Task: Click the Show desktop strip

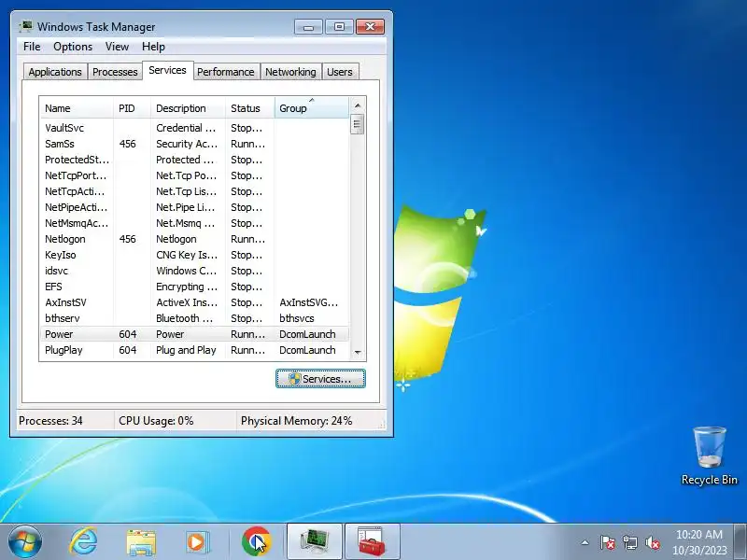Action: pos(741,541)
